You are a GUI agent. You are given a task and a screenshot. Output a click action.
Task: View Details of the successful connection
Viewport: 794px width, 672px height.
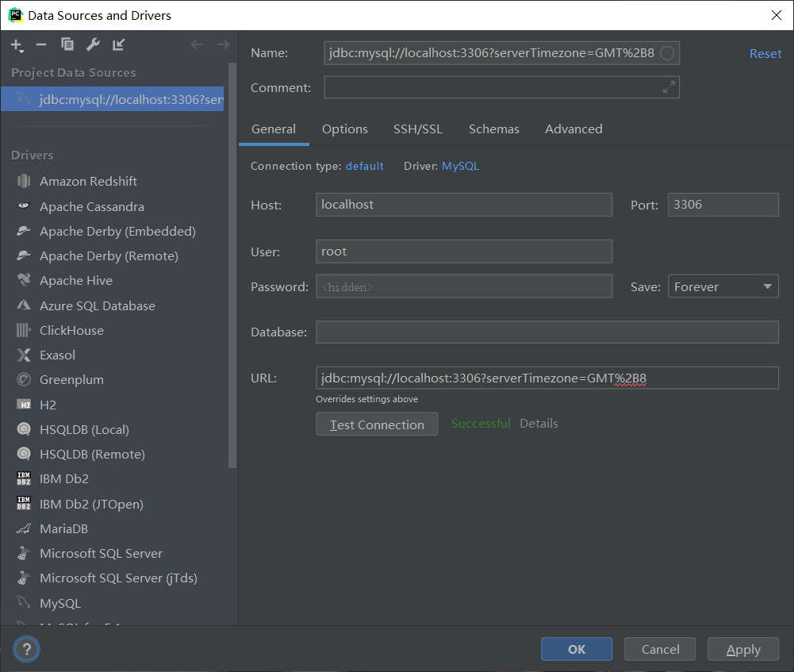point(539,423)
